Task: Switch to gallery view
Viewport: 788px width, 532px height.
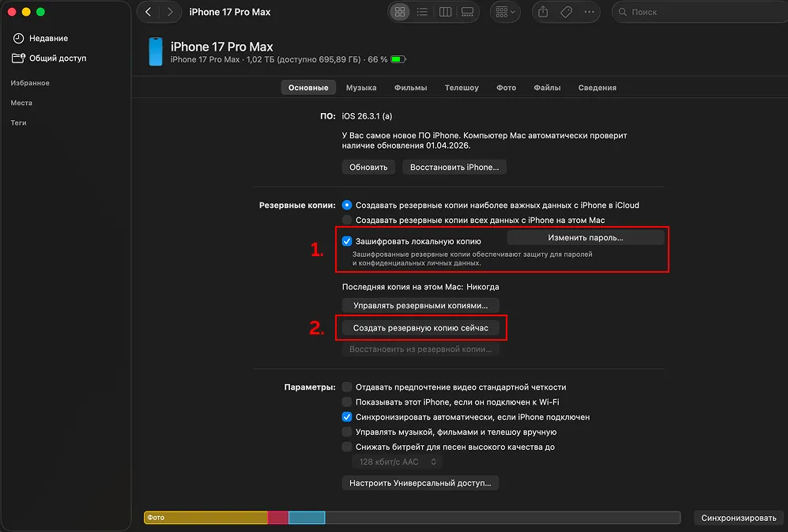Action: (x=467, y=12)
